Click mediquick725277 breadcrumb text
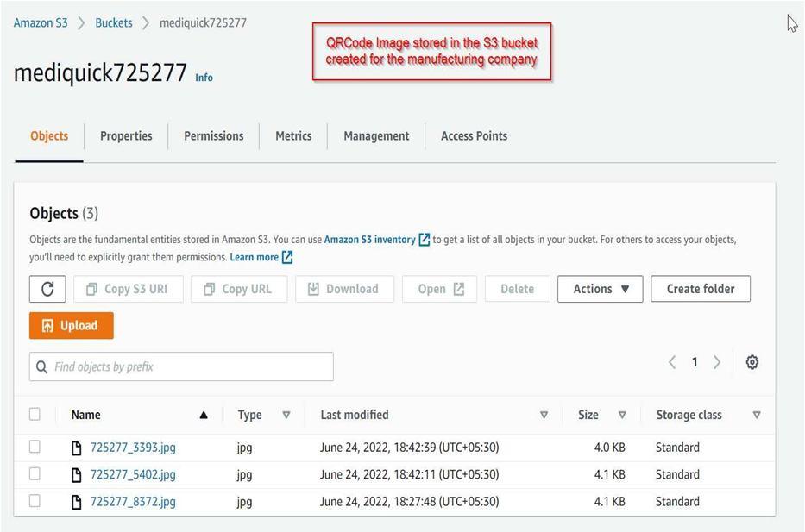 pyautogui.click(x=203, y=22)
